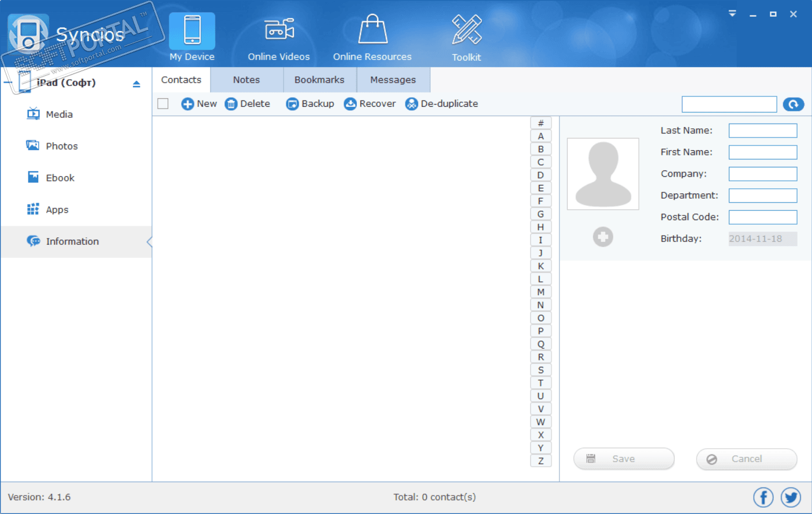
Task: Jump to contacts starting with M
Action: click(x=541, y=292)
